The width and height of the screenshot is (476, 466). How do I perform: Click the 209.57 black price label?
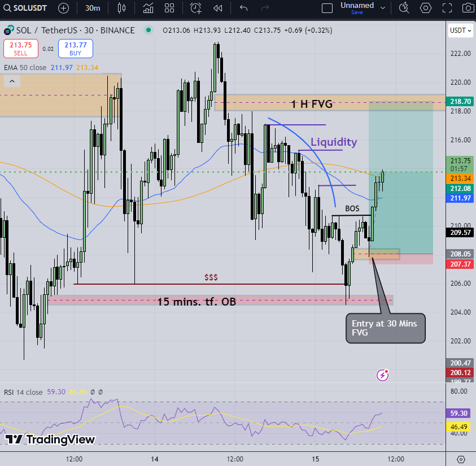click(460, 233)
